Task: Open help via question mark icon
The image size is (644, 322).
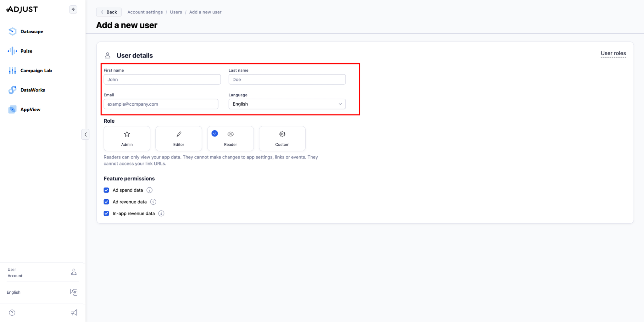Action: click(x=12, y=313)
